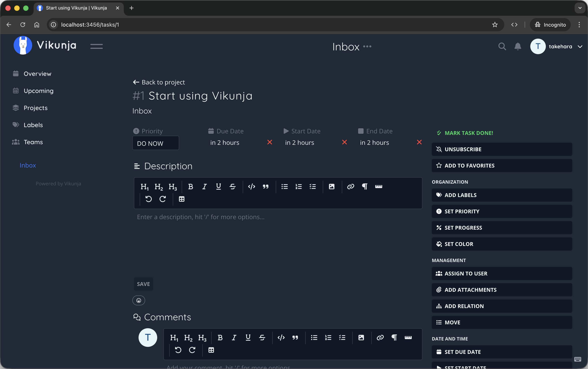Open the task options menu beside Inbox title

367,46
